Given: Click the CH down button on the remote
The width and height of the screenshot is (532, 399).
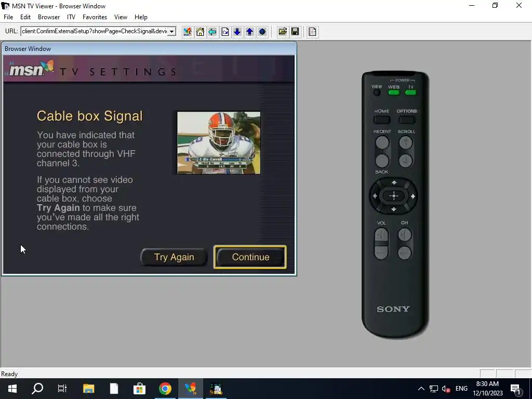Looking at the screenshot, I should pos(405,253).
